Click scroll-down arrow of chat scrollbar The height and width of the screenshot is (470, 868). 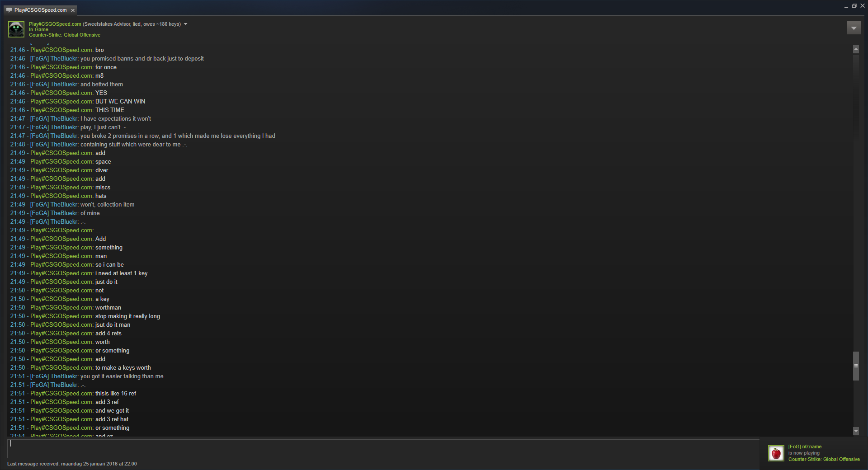click(x=856, y=431)
